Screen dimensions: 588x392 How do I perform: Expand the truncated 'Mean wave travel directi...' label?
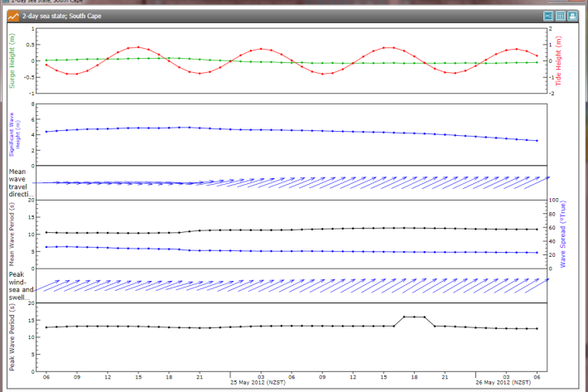pyautogui.click(x=23, y=181)
